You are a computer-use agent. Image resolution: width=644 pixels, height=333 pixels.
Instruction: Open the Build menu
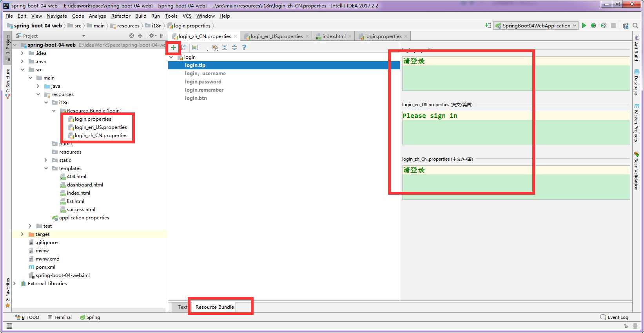[141, 16]
